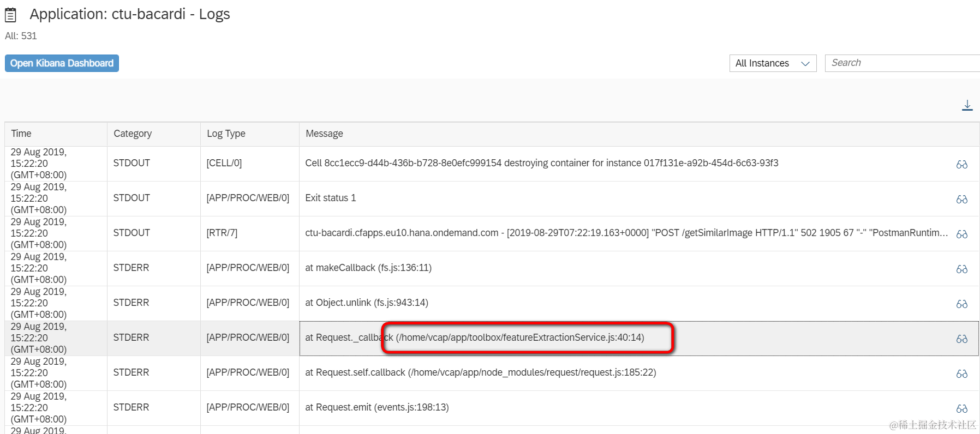
Task: Click the 'All: 531' count label
Action: 21,36
